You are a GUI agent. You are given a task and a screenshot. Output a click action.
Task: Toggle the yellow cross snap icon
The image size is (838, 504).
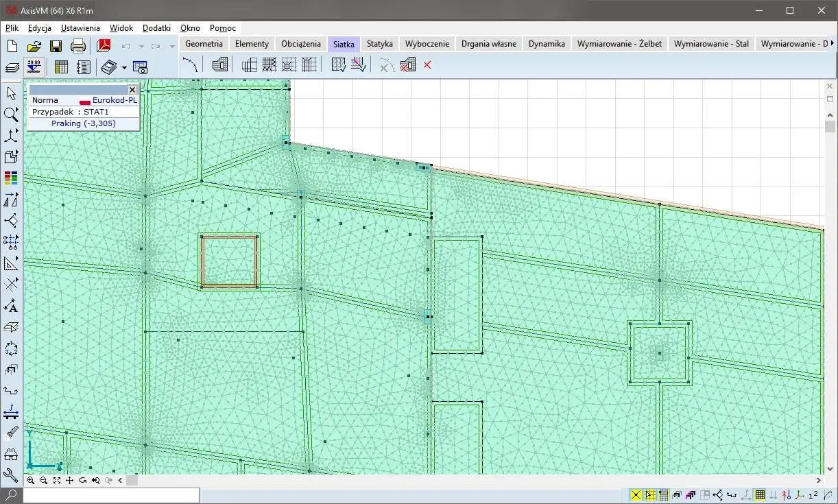pyautogui.click(x=636, y=495)
